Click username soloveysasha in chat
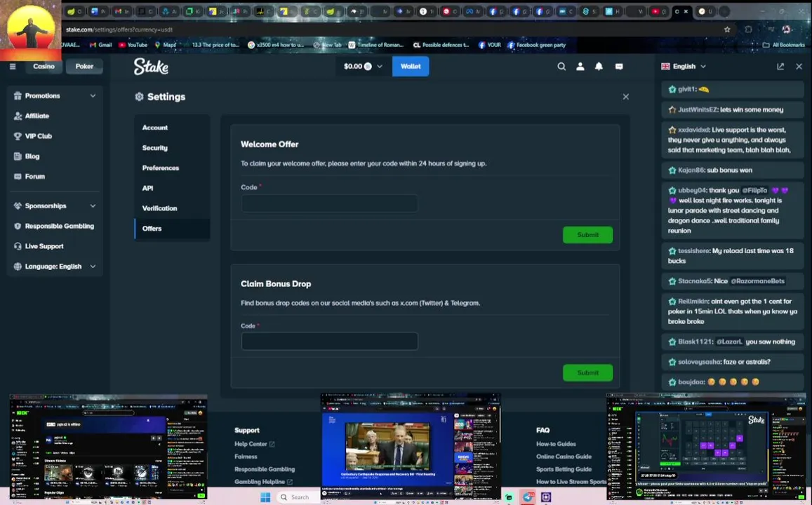The image size is (812, 505). click(699, 362)
